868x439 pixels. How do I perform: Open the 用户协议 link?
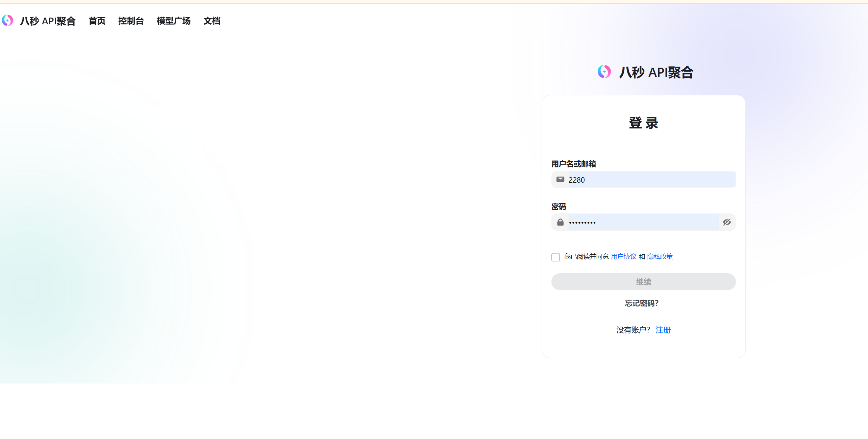tap(624, 257)
